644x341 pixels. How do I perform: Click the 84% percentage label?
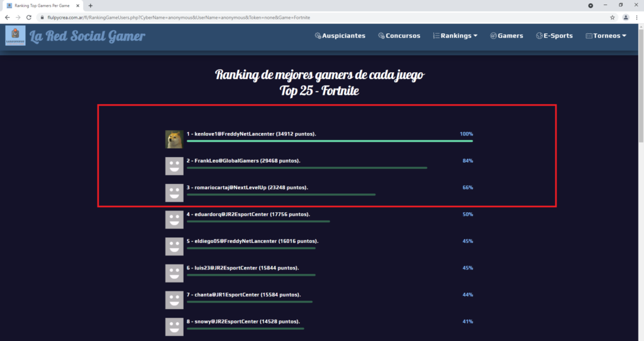468,160
